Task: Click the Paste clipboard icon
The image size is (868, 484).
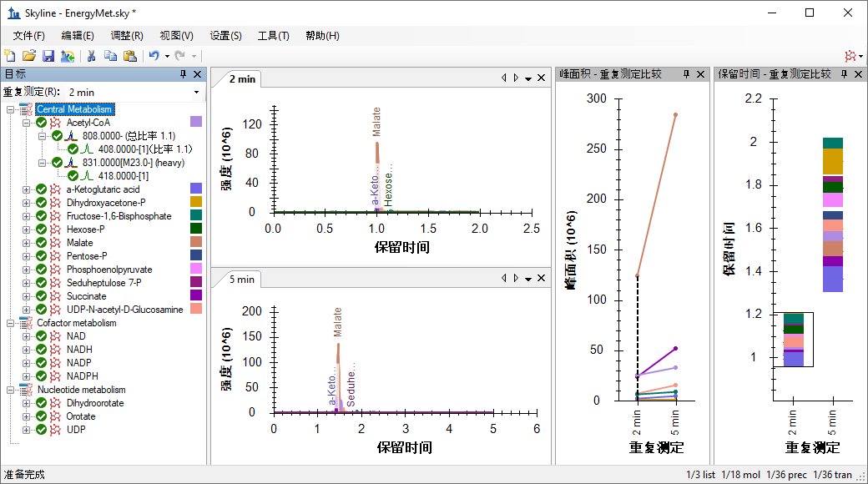Action: pyautogui.click(x=129, y=56)
